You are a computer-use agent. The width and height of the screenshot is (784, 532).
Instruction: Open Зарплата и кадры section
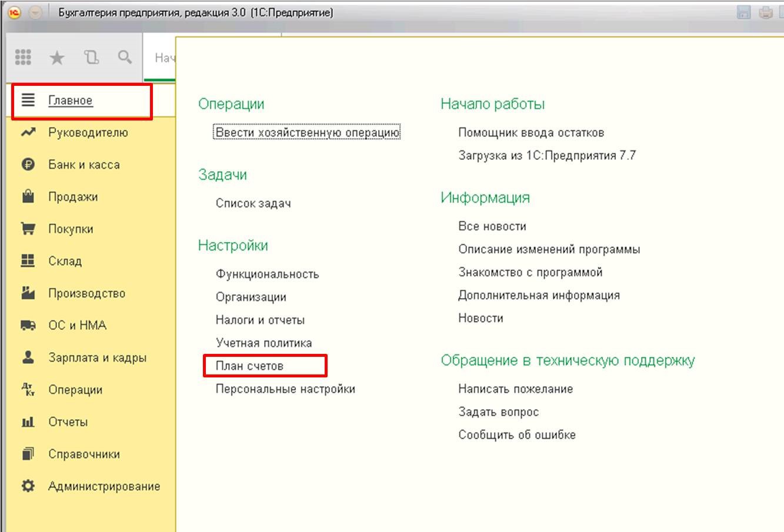pyautogui.click(x=97, y=357)
